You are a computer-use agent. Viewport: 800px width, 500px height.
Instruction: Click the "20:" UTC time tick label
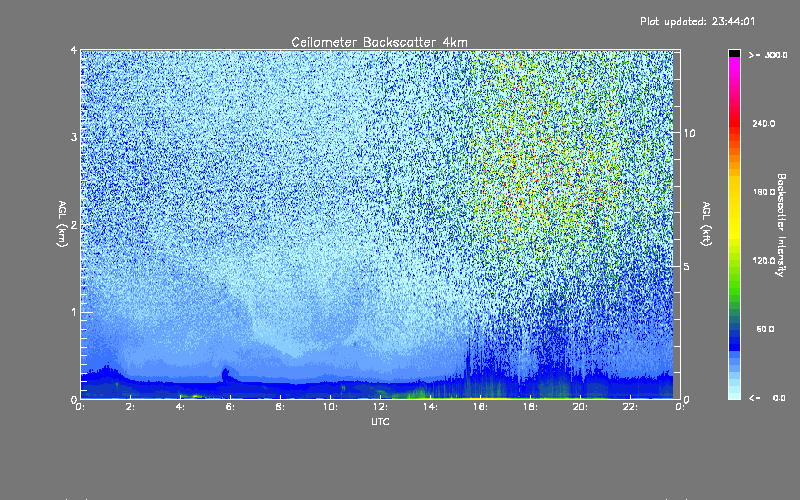(580, 407)
